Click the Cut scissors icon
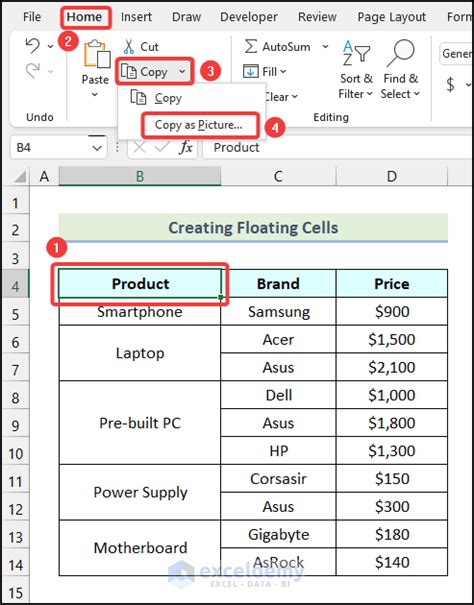The height and width of the screenshot is (605, 474). (129, 47)
